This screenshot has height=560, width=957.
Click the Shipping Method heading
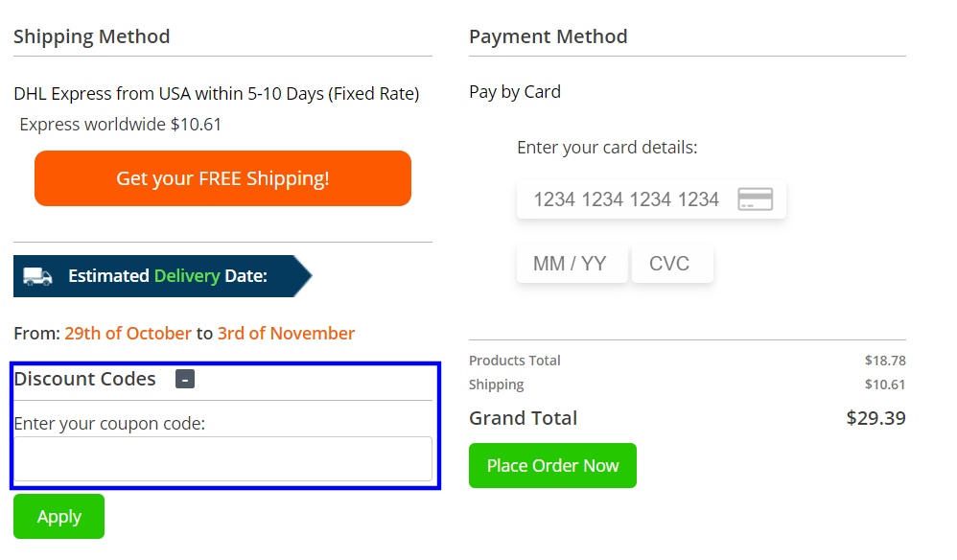click(x=92, y=36)
